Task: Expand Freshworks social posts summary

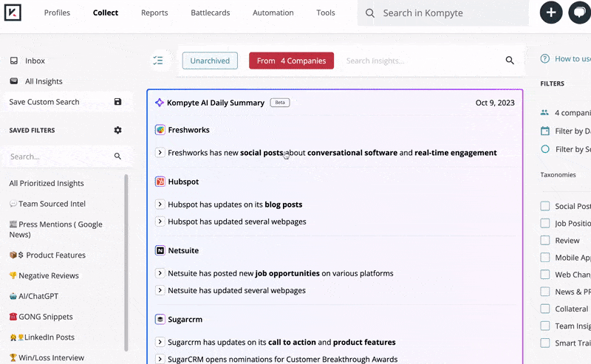Action: pyautogui.click(x=160, y=153)
